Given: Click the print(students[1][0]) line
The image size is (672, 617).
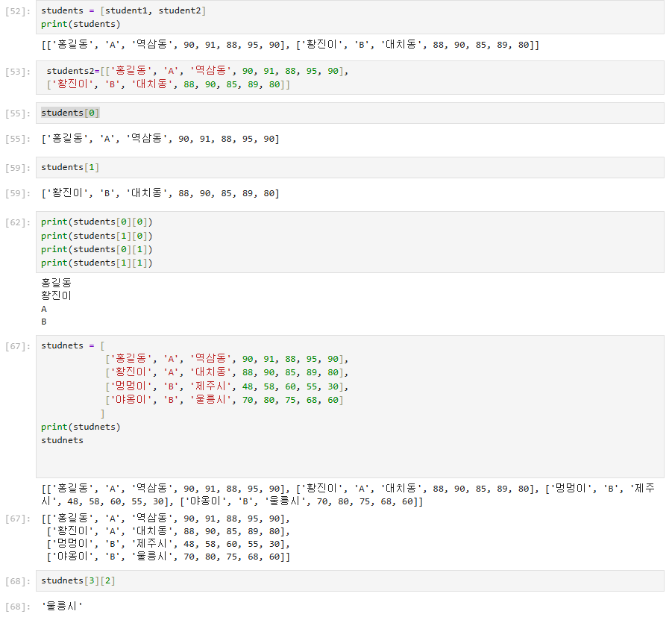Looking at the screenshot, I should click(97, 236).
